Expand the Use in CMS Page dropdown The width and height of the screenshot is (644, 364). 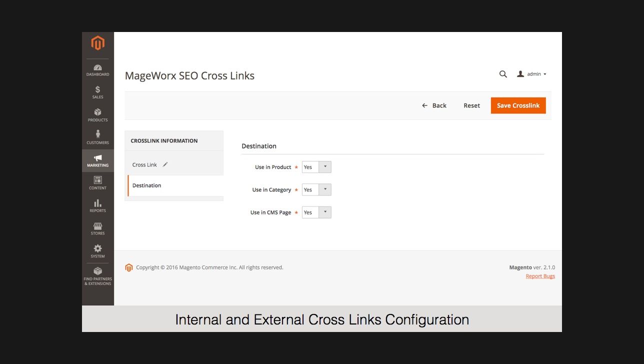point(316,212)
